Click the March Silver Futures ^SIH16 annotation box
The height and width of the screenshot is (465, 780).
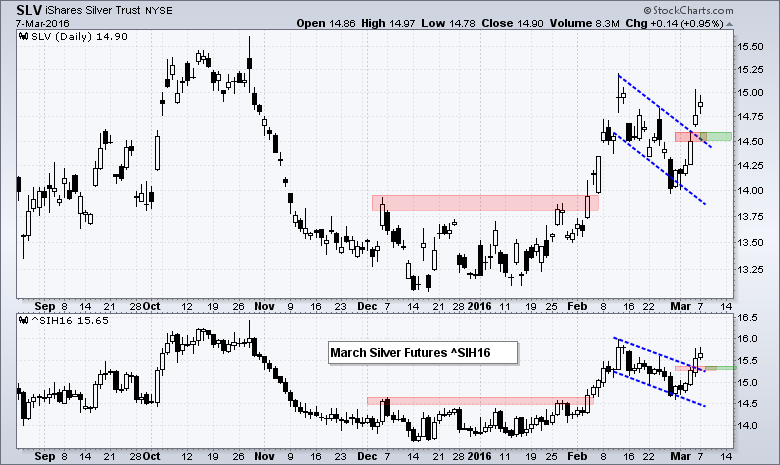[423, 353]
